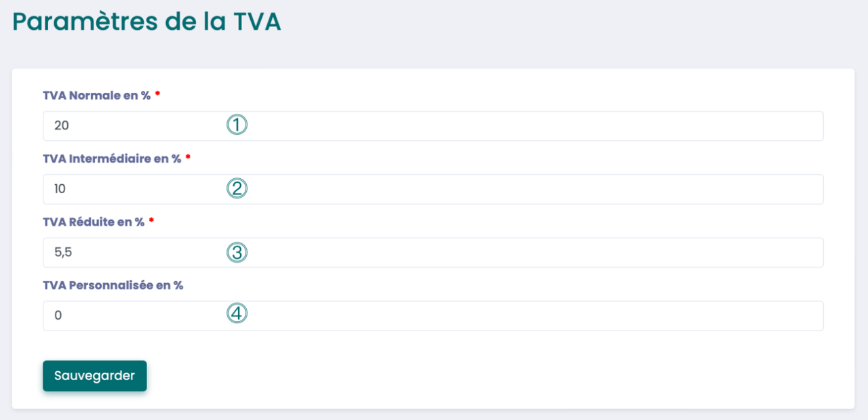Click the TVA Personnalisée input showing 0
868x420 pixels.
(x=407, y=315)
